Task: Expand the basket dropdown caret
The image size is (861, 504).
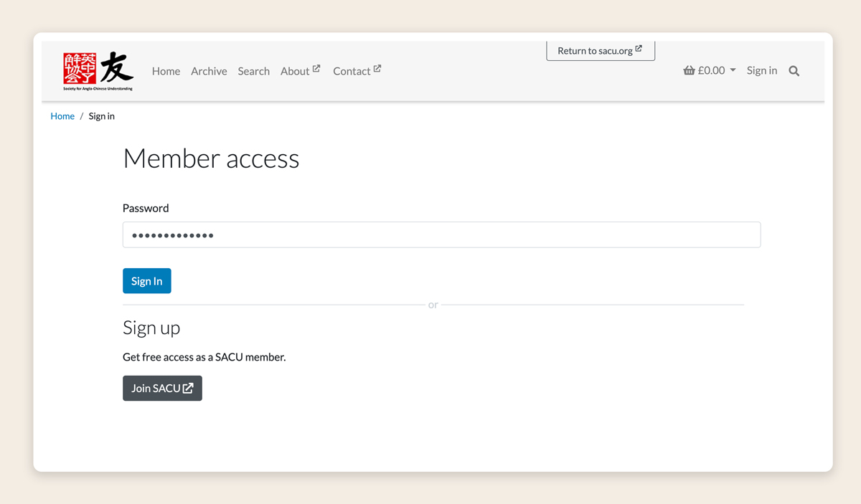Action: coord(733,70)
